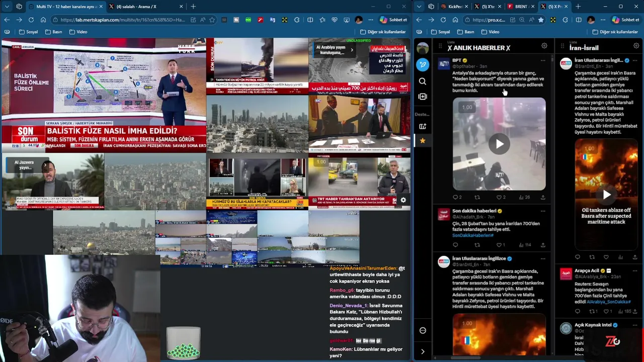
Task: Select starred deck in X Pro sidebar
Action: click(423, 141)
